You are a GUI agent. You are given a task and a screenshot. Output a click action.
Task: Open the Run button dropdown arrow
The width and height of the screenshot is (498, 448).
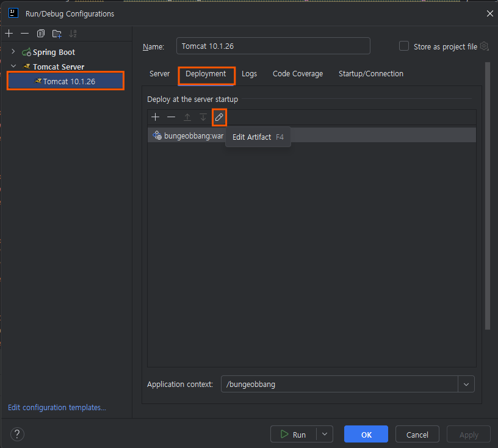tap(325, 434)
